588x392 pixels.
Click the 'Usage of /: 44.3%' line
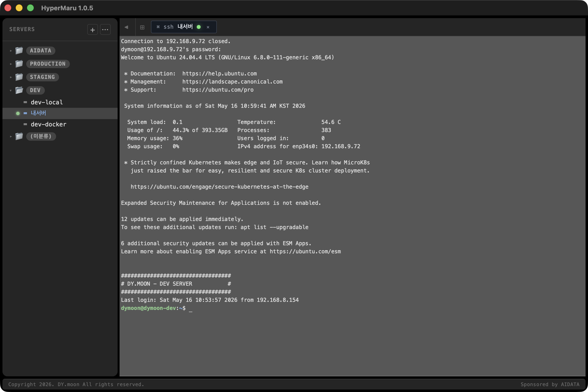[177, 130]
